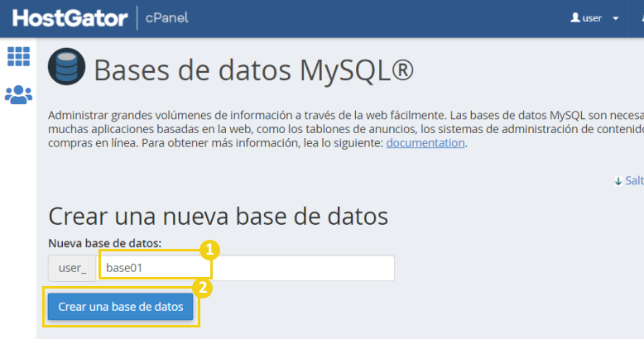644x339 pixels.
Task: Click the cPanel text in header
Action: point(166,17)
